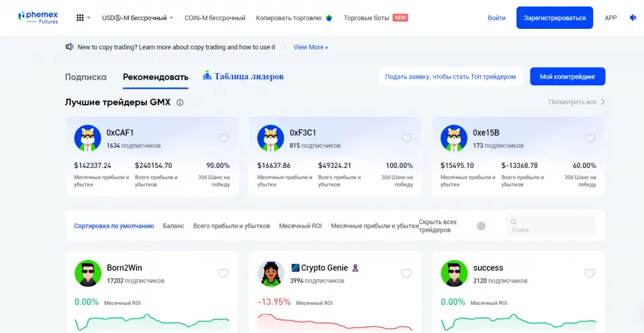The image size is (644, 333).
Task: Click the Войти login link
Action: [x=496, y=18]
